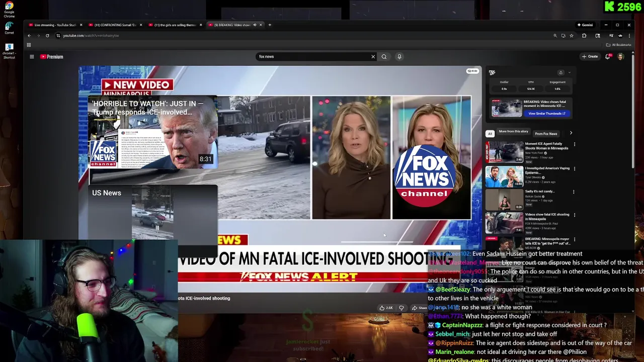The width and height of the screenshot is (644, 362).
Task: Dislike the video with thumbs down
Action: pos(401,308)
